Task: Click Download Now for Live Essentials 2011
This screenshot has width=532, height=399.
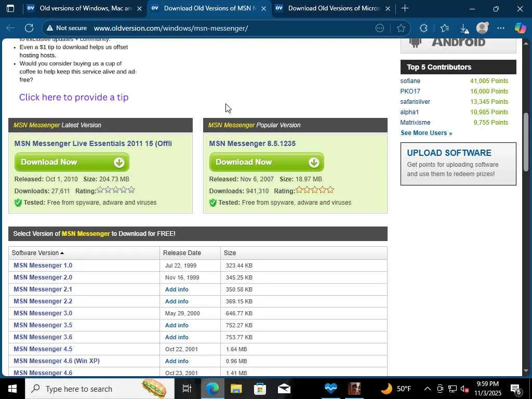Action: coord(72,162)
